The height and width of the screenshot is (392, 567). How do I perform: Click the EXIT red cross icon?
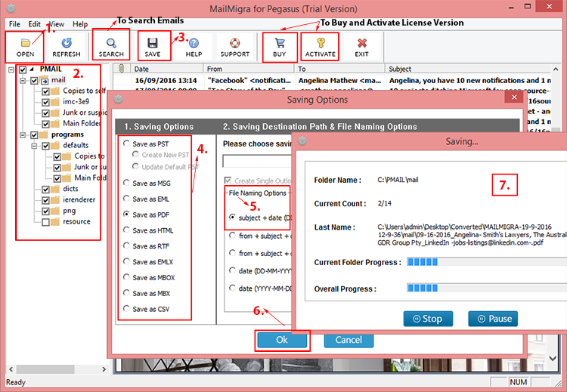tap(361, 47)
